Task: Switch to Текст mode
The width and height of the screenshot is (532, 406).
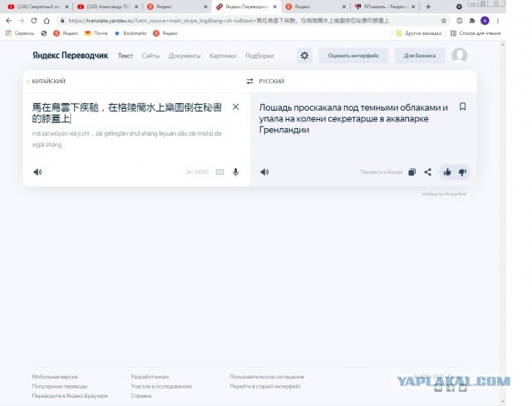Action: point(126,56)
